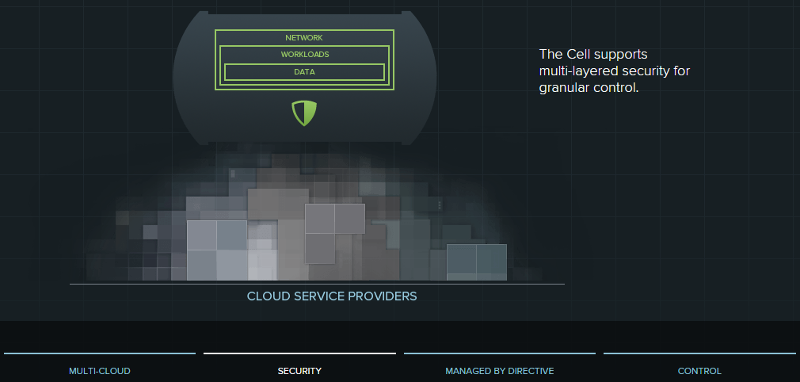This screenshot has height=382, width=800.
Task: Click the blue-gray two-square block on right
Action: tap(477, 262)
